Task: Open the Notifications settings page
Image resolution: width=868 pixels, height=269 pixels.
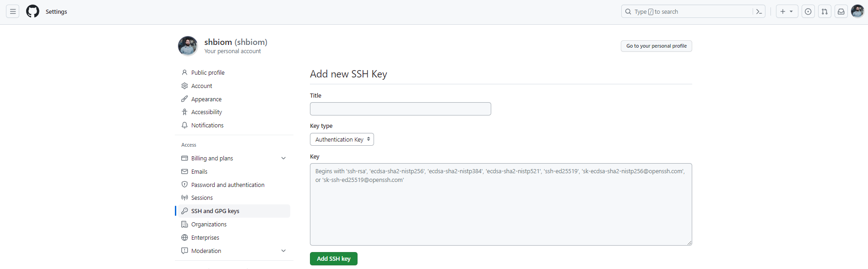Action: 207,126
